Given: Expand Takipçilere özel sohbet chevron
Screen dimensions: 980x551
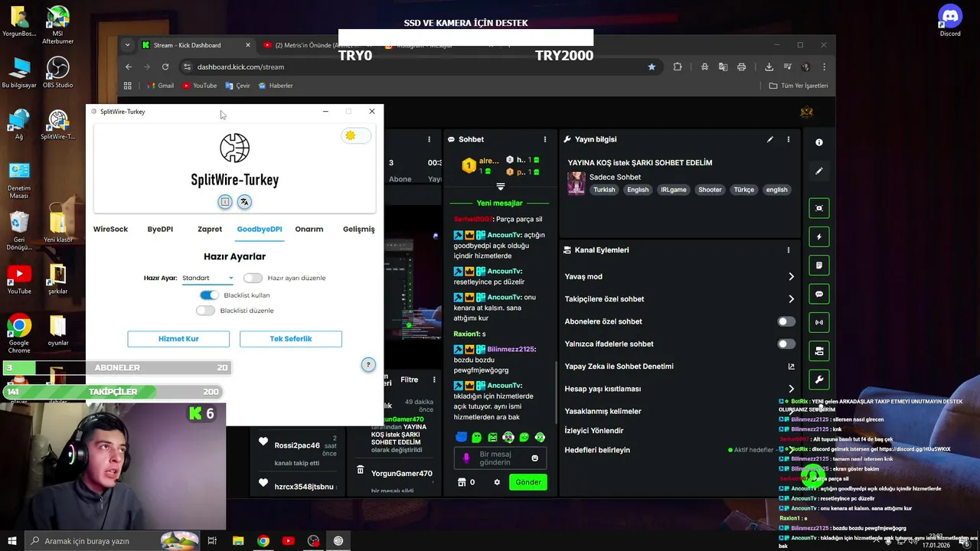Looking at the screenshot, I should pos(791,299).
